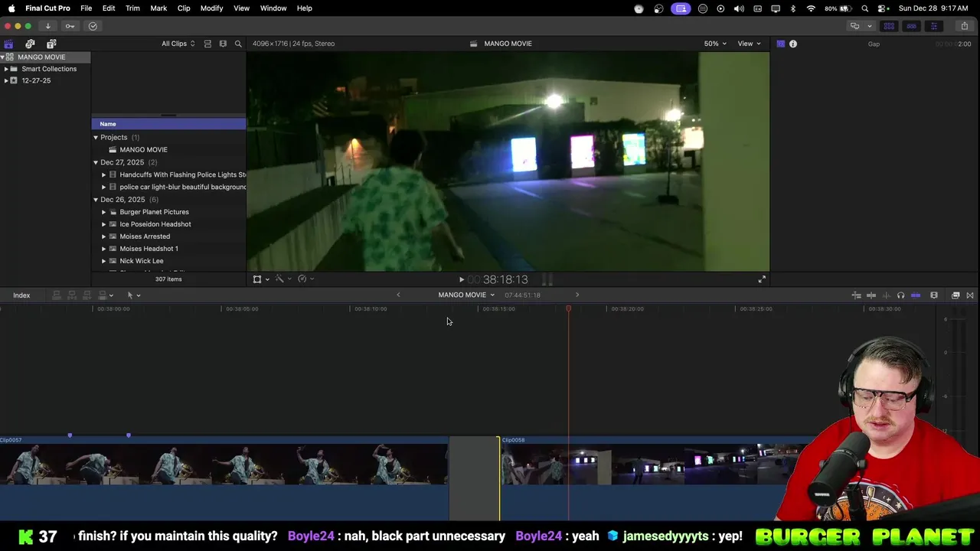980x551 pixels.
Task: Show the Transitions browser
Action: tap(970, 295)
